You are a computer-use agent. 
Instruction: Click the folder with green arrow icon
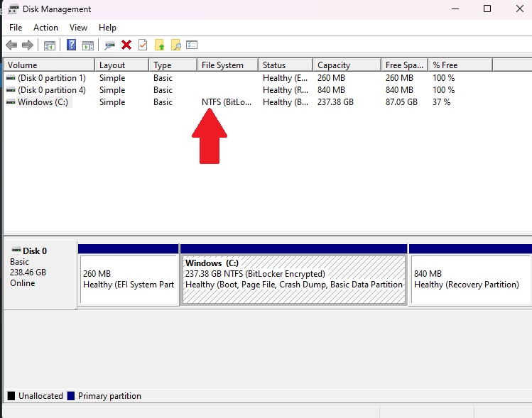click(160, 45)
